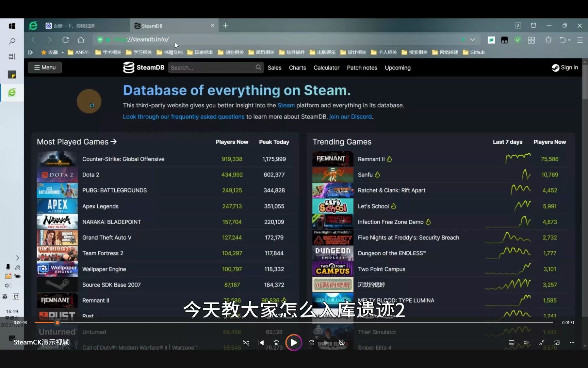
Task: Open Patch notes in the navbar
Action: click(x=362, y=68)
